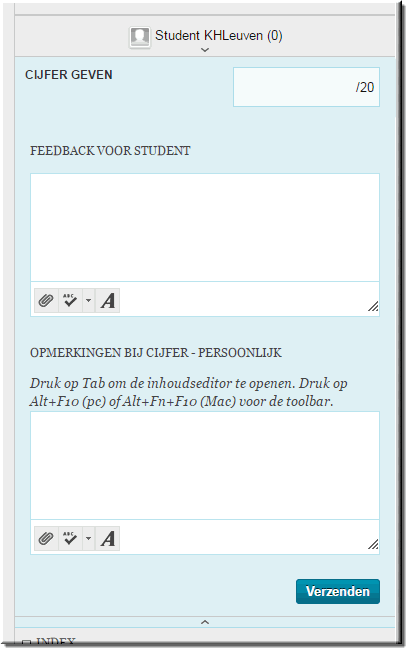This screenshot has width=410, height=652.
Task: Click inside Feedback voor student text area
Action: [x=205, y=227]
